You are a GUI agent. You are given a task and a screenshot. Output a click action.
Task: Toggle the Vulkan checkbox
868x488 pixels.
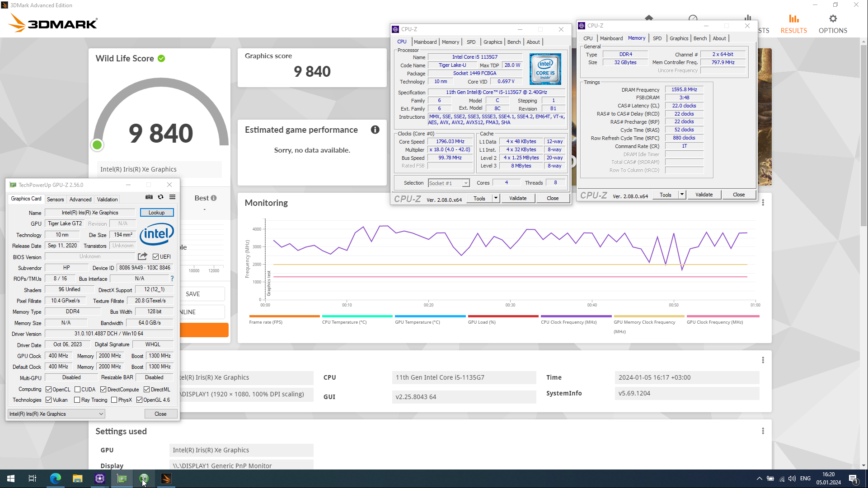[x=49, y=400]
